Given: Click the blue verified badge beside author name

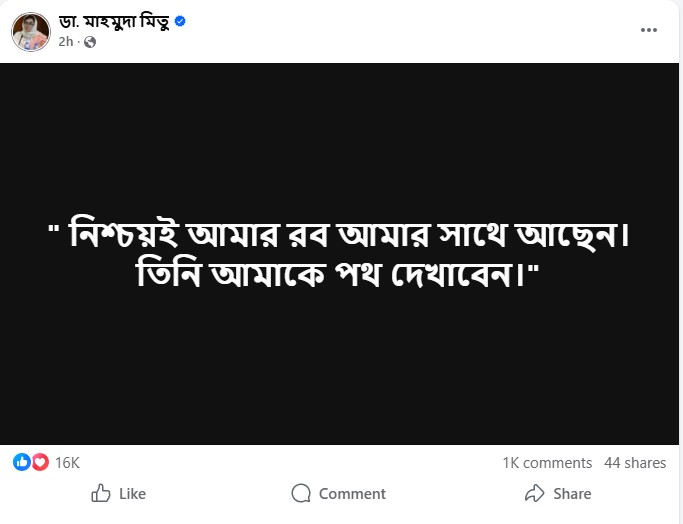Looking at the screenshot, I should click(x=180, y=22).
